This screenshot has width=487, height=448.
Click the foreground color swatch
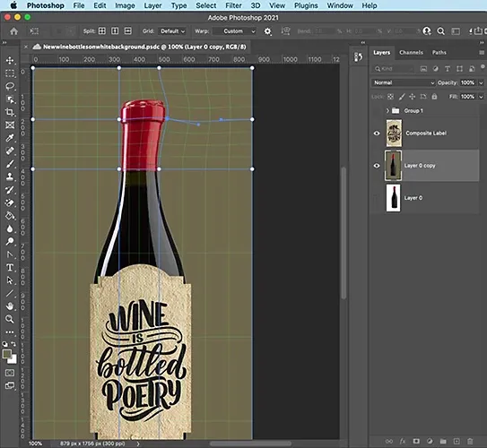pyautogui.click(x=7, y=354)
